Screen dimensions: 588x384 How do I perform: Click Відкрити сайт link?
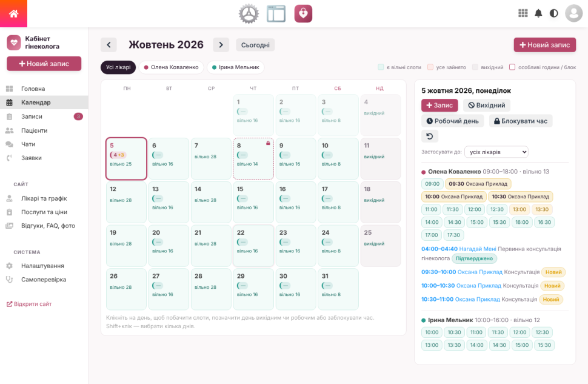tap(29, 304)
